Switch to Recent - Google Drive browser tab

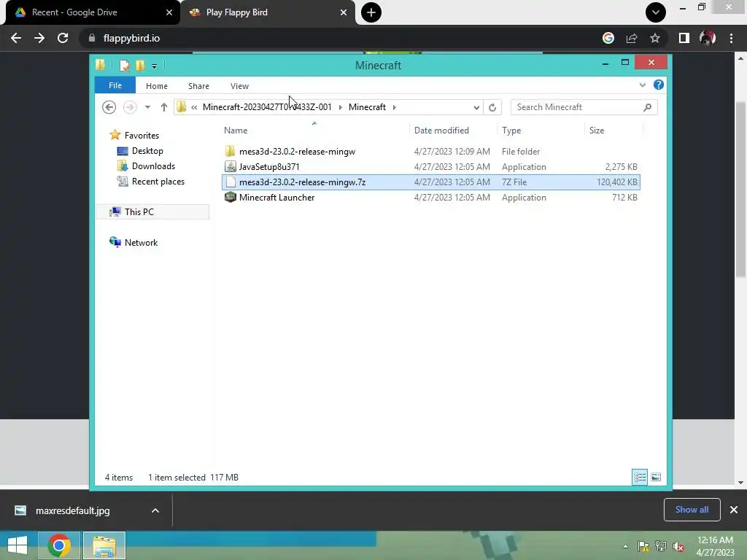point(93,12)
